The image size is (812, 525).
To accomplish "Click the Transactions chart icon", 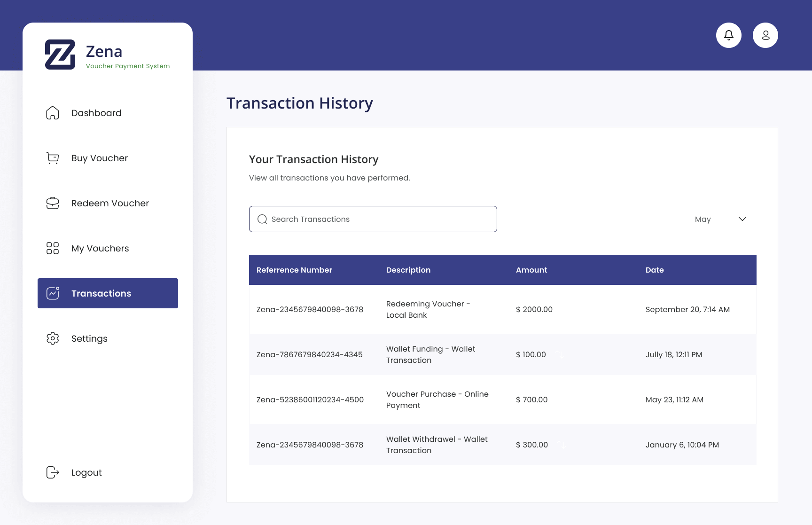I will pos(53,293).
